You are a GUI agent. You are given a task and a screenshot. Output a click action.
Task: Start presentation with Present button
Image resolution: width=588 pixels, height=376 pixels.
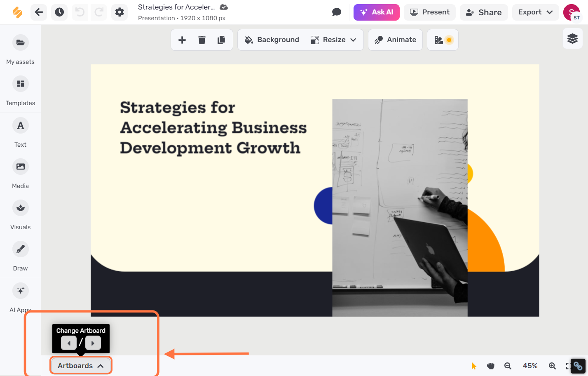point(430,12)
